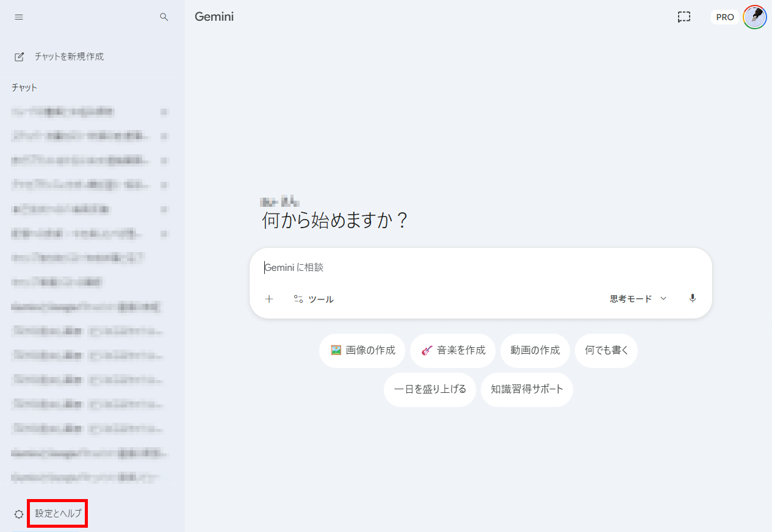Click the Gemini title text

point(214,17)
